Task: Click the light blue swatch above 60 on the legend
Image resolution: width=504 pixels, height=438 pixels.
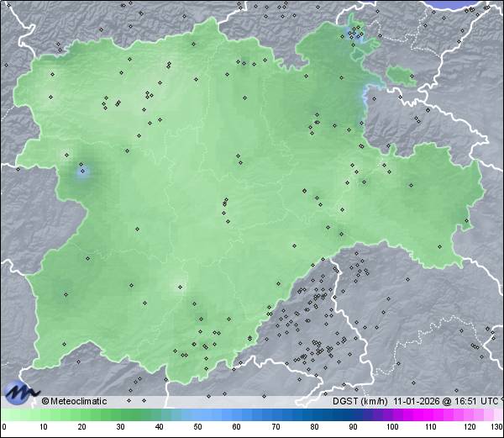Action: click(236, 414)
